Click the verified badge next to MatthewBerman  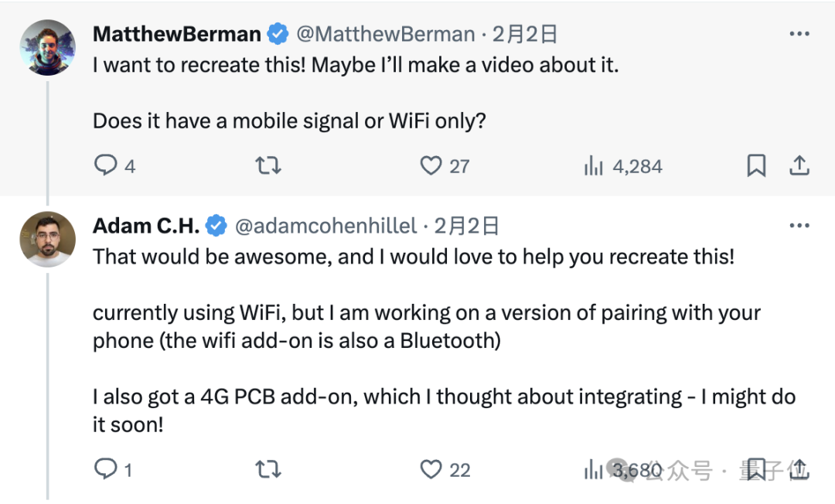[x=278, y=35]
